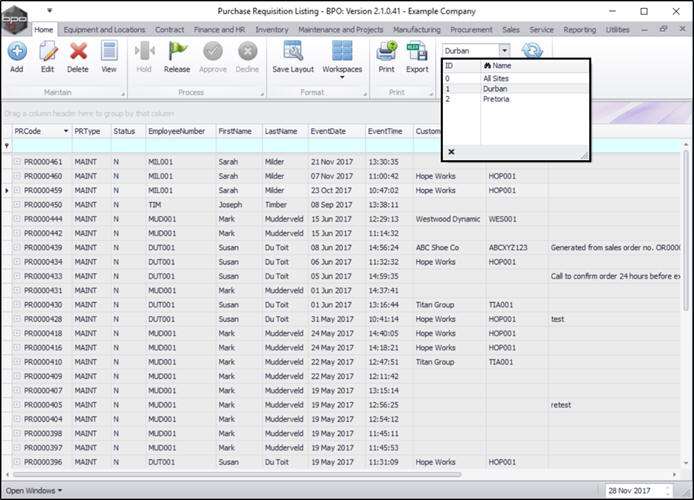694x500 pixels.
Task: Switch to the Sales tab
Action: click(x=511, y=30)
